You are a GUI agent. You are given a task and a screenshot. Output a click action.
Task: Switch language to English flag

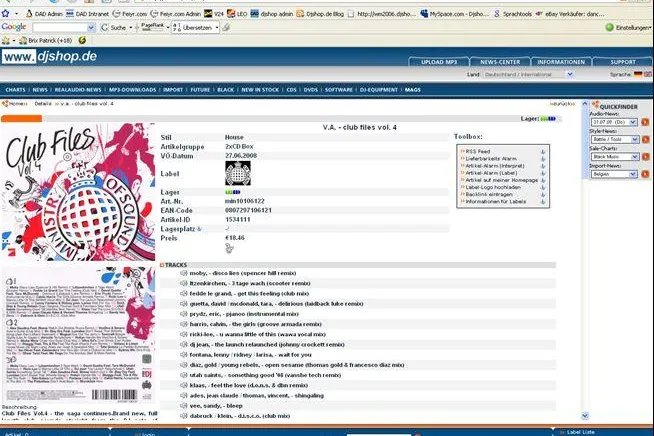click(648, 74)
